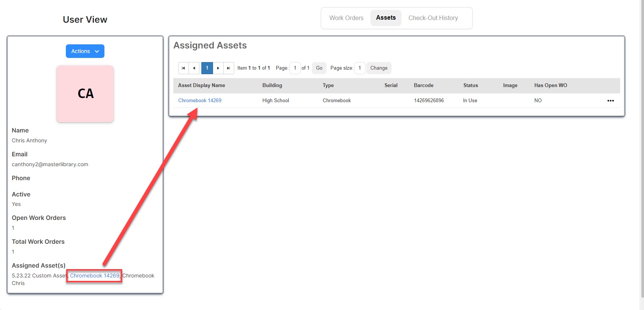
Task: Go to previous page arrow
Action: tap(194, 68)
